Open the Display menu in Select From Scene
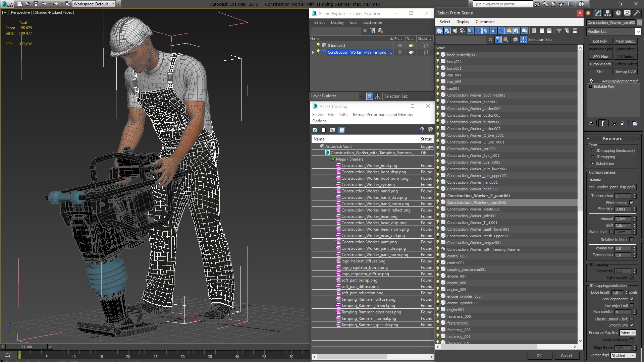The width and height of the screenshot is (644, 362). coord(463,22)
